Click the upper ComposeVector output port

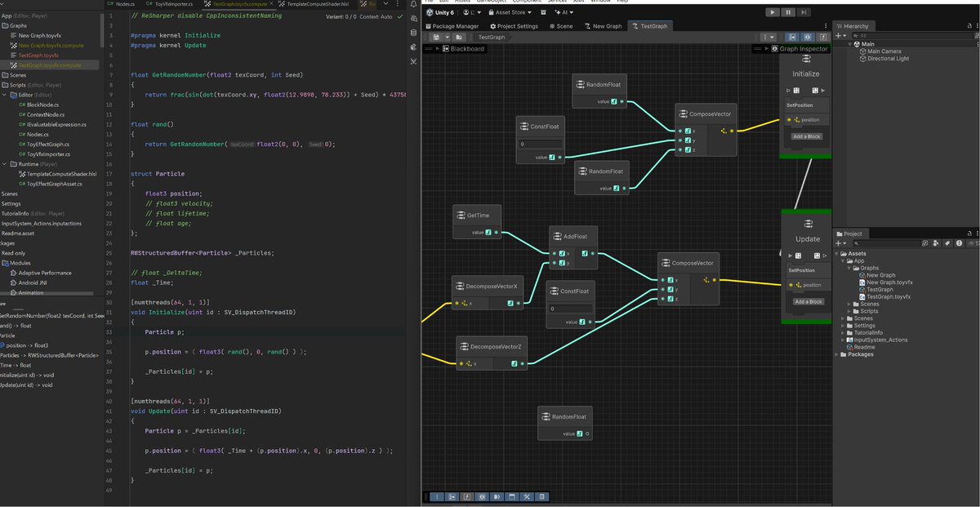click(730, 130)
